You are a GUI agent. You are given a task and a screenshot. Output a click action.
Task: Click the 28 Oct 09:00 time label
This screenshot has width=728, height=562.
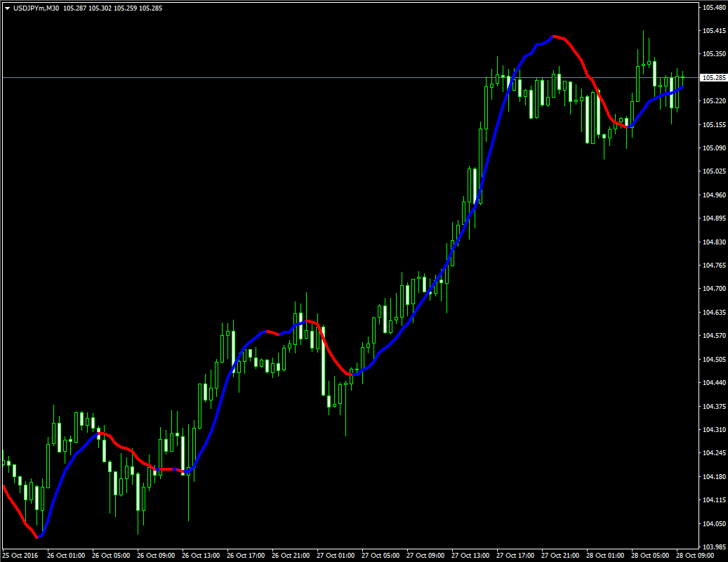[x=695, y=556]
